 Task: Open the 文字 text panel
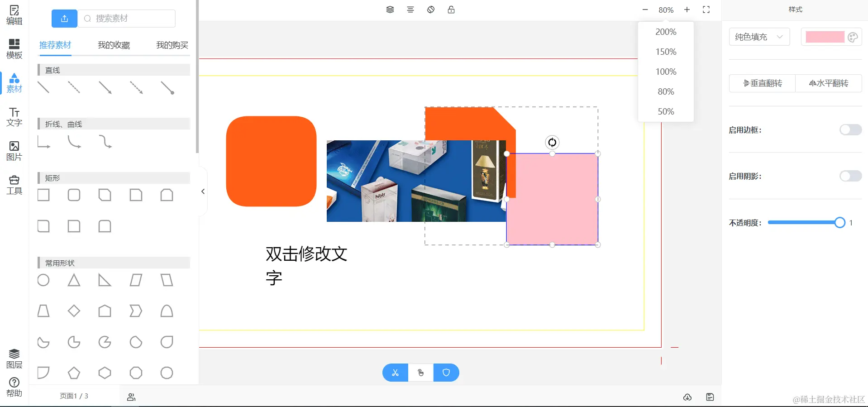[x=14, y=117]
